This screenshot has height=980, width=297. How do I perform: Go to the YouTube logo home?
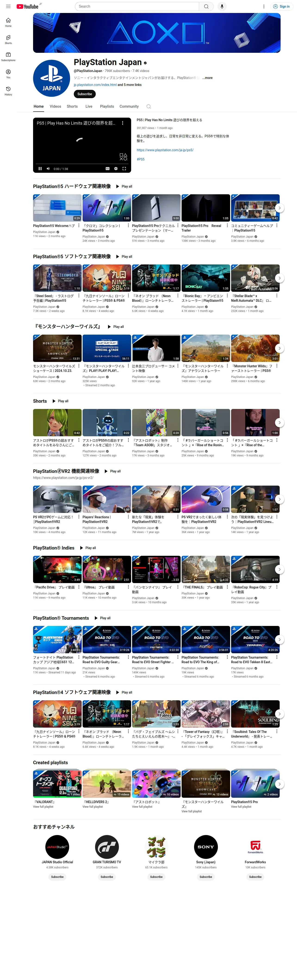(27, 6)
